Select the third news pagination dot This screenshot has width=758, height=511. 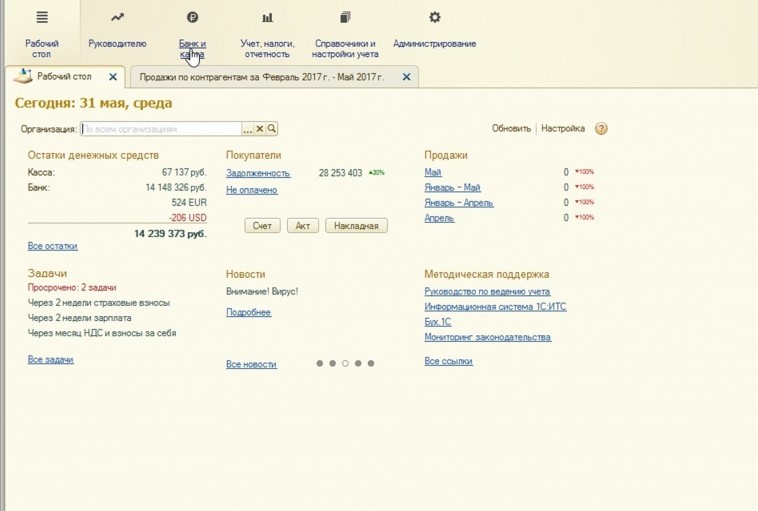tap(345, 364)
